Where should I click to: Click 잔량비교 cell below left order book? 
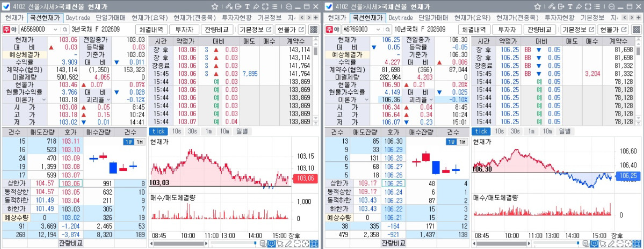(71, 243)
